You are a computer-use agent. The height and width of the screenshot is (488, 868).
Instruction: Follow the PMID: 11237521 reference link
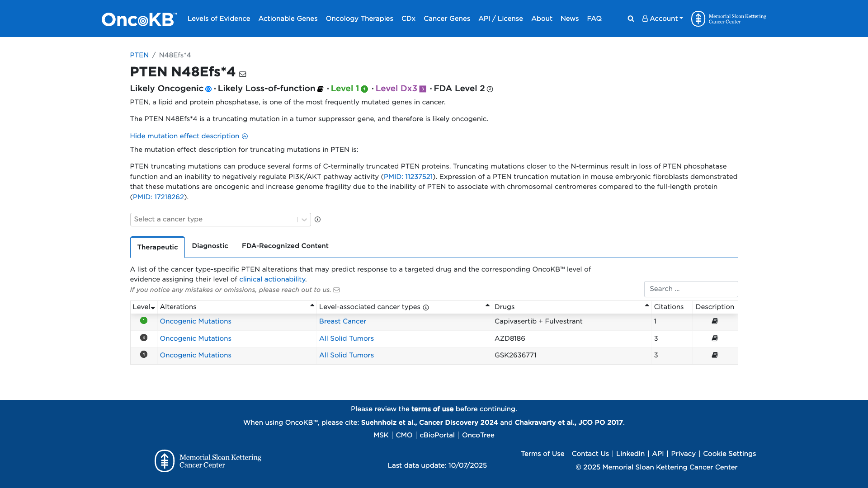tap(407, 177)
